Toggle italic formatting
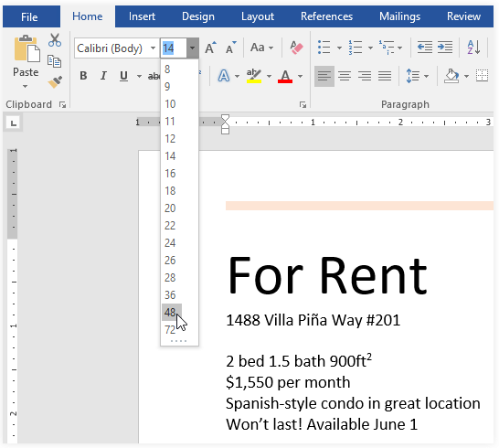The width and height of the screenshot is (499, 448). point(103,76)
